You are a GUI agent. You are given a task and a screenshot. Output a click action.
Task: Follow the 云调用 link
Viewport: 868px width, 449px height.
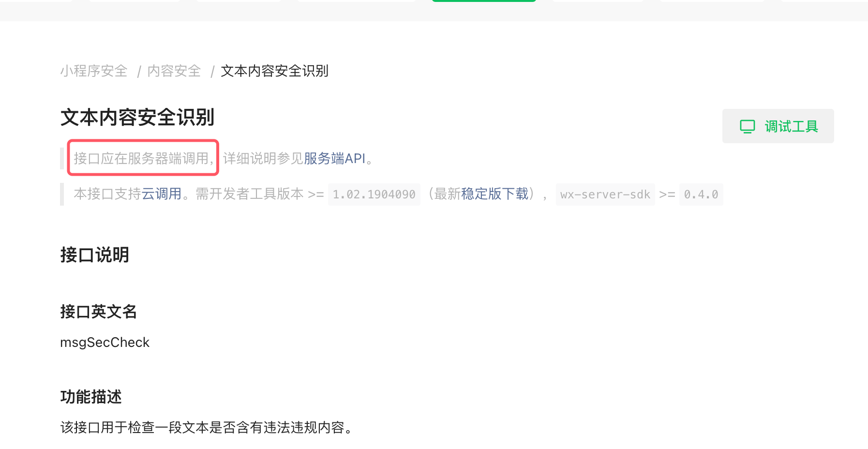click(x=162, y=194)
